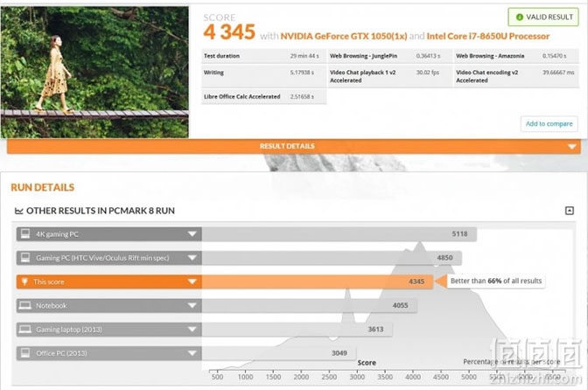Open the Office PC (2013) dropdown arrow

click(192, 353)
